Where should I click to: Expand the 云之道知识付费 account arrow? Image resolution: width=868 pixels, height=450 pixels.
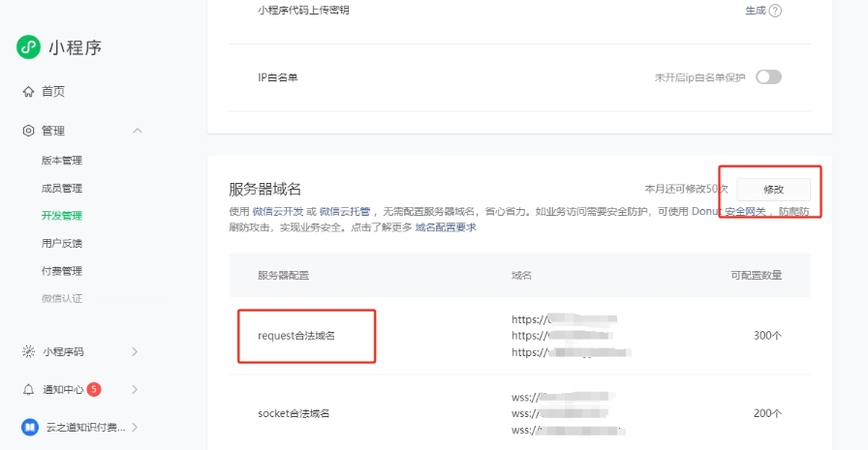tap(135, 428)
